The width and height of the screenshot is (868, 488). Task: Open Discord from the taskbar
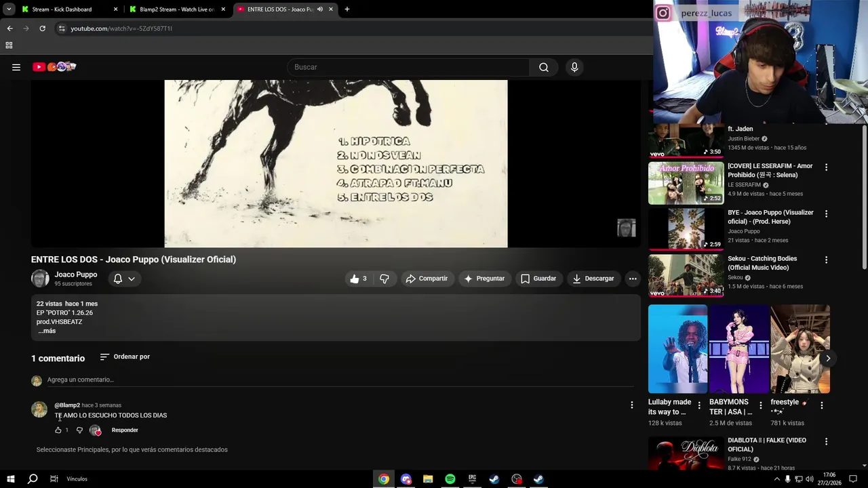(406, 479)
